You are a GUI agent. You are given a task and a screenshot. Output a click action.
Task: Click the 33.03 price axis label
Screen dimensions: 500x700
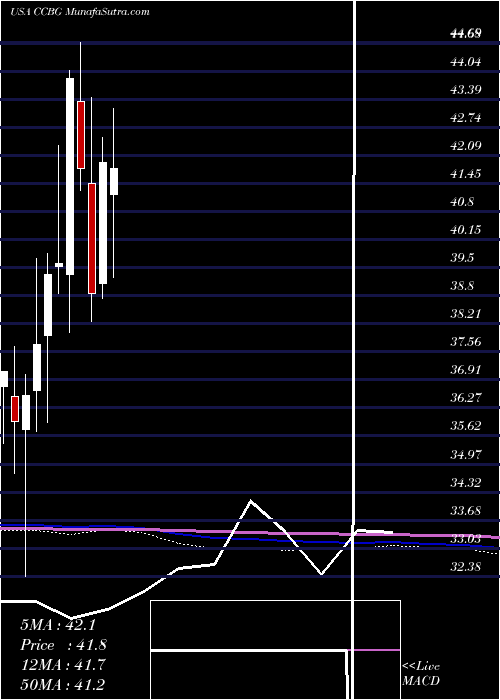click(x=466, y=539)
